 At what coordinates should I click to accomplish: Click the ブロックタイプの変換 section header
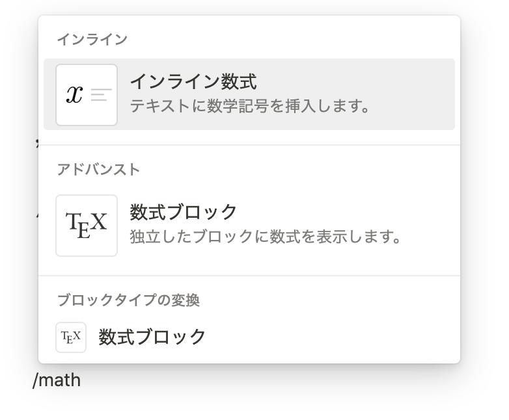coord(128,300)
